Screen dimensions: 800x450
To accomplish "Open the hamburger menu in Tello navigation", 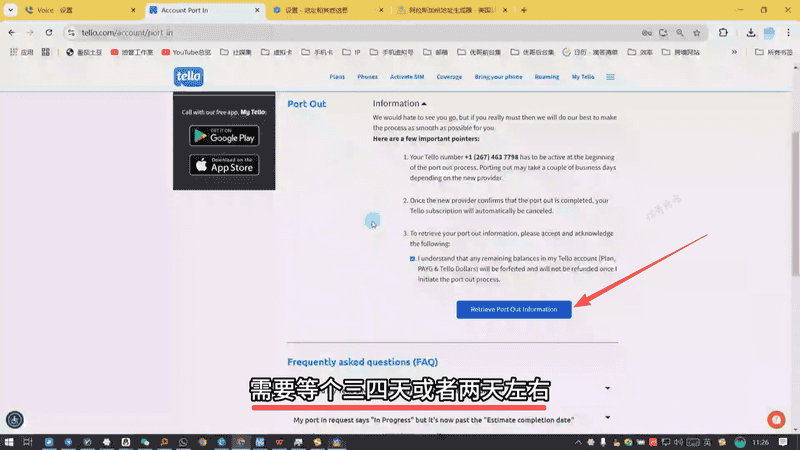I will pyautogui.click(x=610, y=77).
